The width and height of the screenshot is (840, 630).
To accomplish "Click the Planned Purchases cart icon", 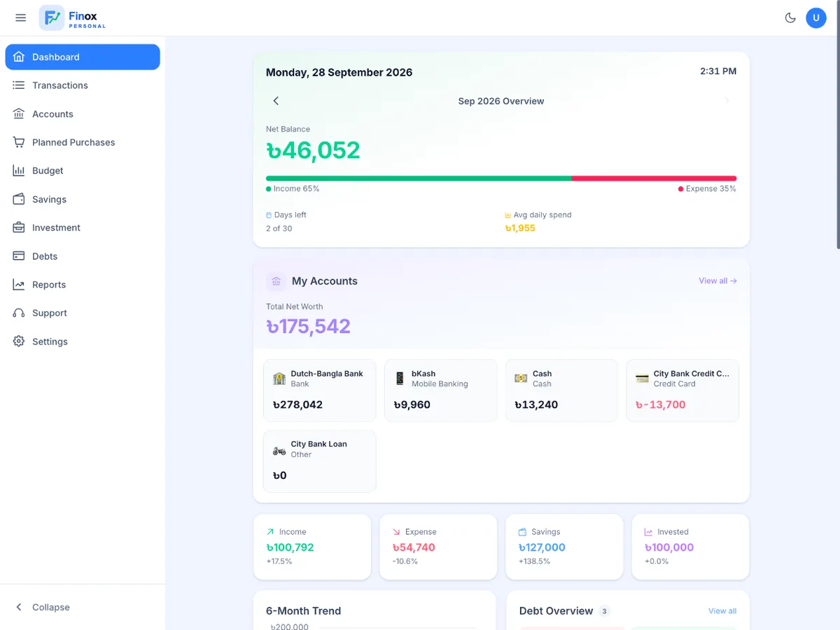I will (x=19, y=142).
